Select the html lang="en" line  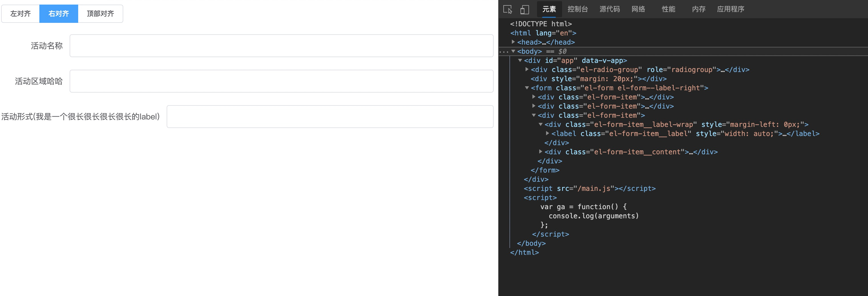[543, 33]
